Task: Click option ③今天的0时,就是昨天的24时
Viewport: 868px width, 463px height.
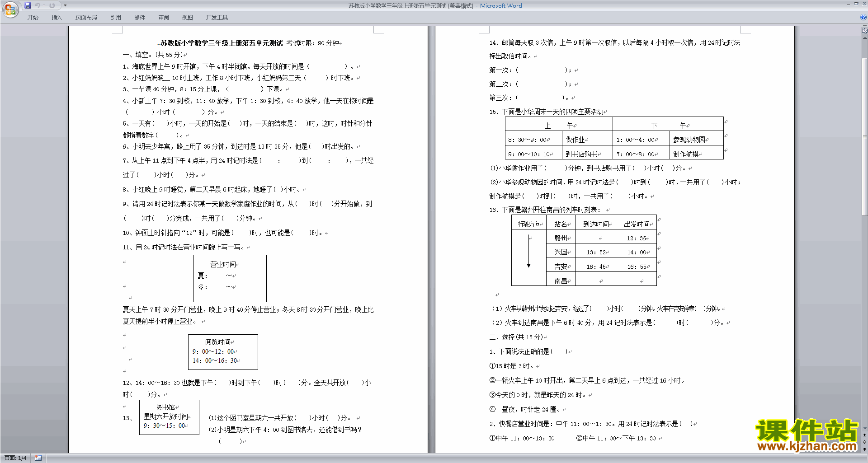Action: click(x=538, y=395)
